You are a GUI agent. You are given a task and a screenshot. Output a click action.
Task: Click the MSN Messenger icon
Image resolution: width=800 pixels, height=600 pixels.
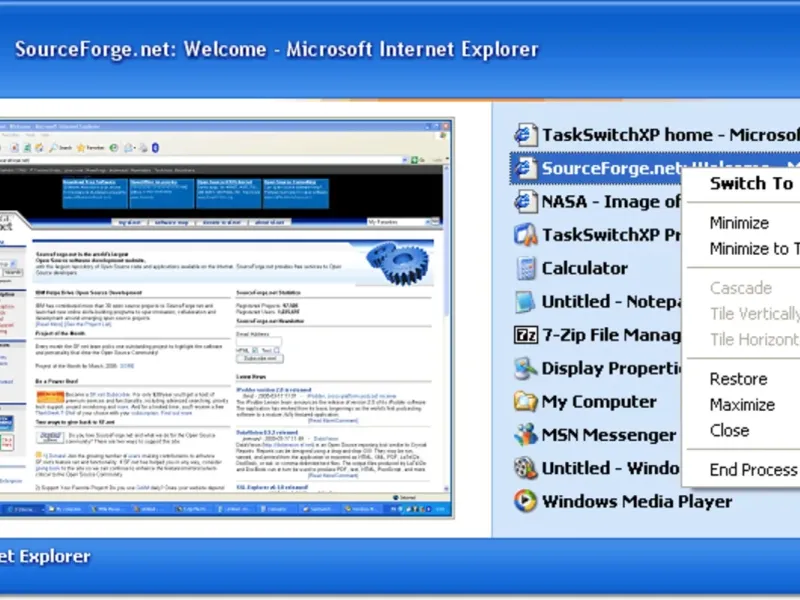point(525,435)
